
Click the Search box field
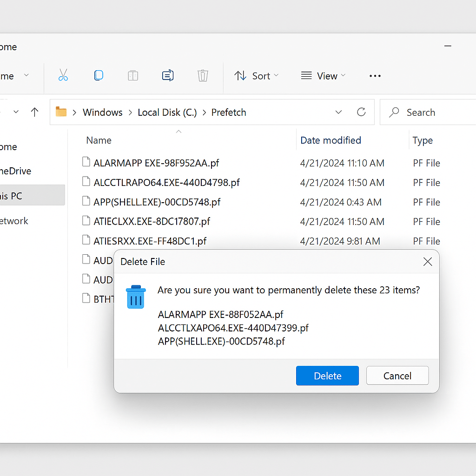click(x=428, y=112)
